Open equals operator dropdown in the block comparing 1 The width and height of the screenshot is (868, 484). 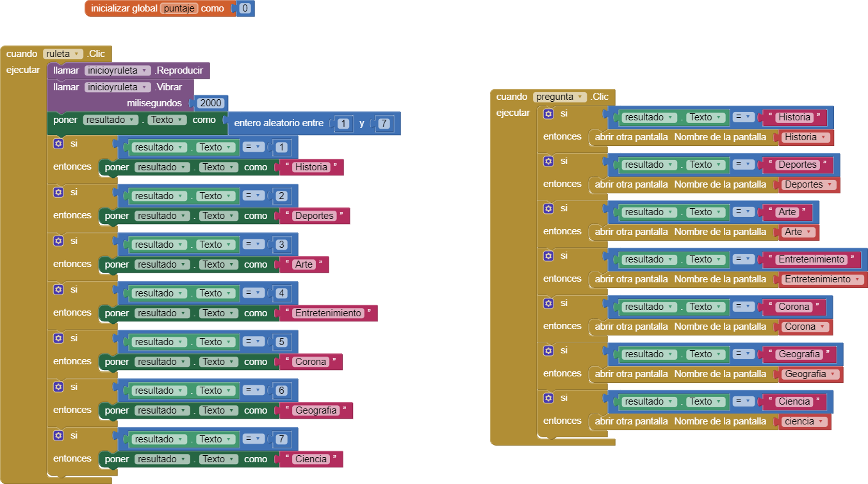click(254, 147)
